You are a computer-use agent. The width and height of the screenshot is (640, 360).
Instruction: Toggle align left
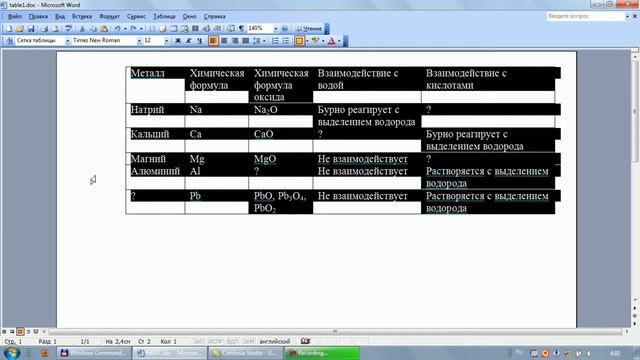coord(213,41)
